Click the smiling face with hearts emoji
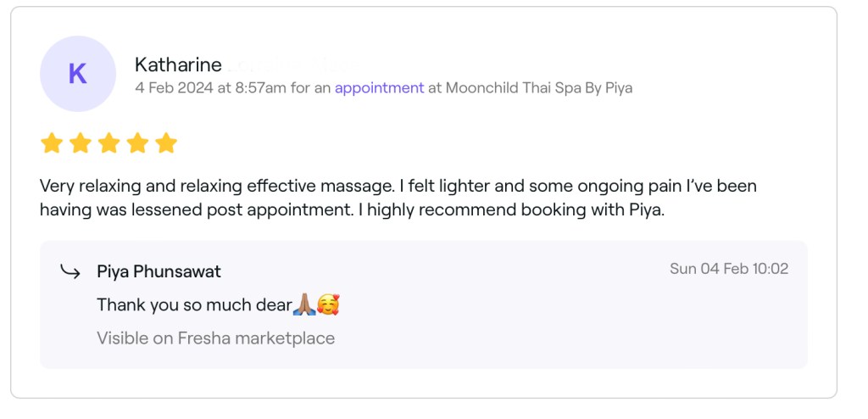The width and height of the screenshot is (868, 419). pos(328,304)
